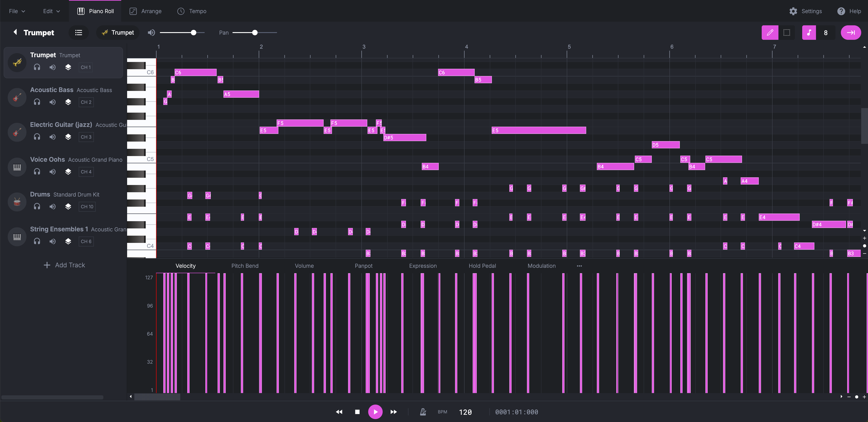Toggle auto-scroll arrow button

tap(851, 33)
